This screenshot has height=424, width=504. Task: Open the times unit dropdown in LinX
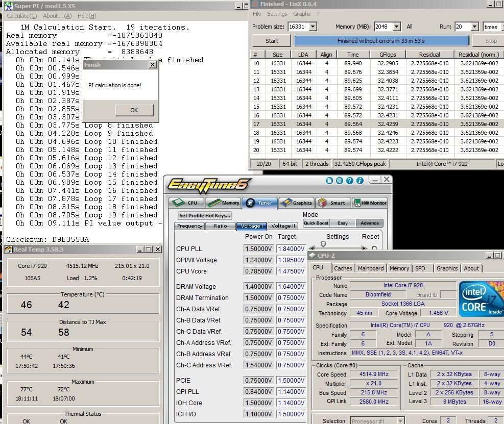click(501, 27)
